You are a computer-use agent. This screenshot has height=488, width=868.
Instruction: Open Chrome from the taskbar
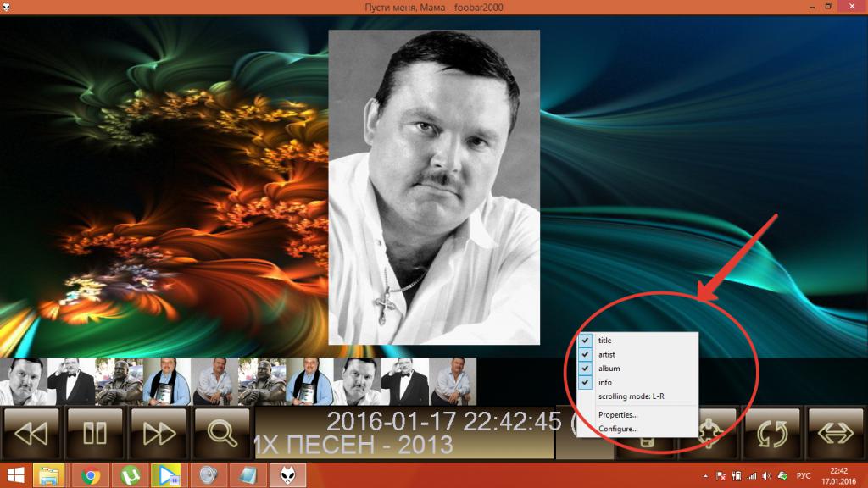(x=91, y=475)
